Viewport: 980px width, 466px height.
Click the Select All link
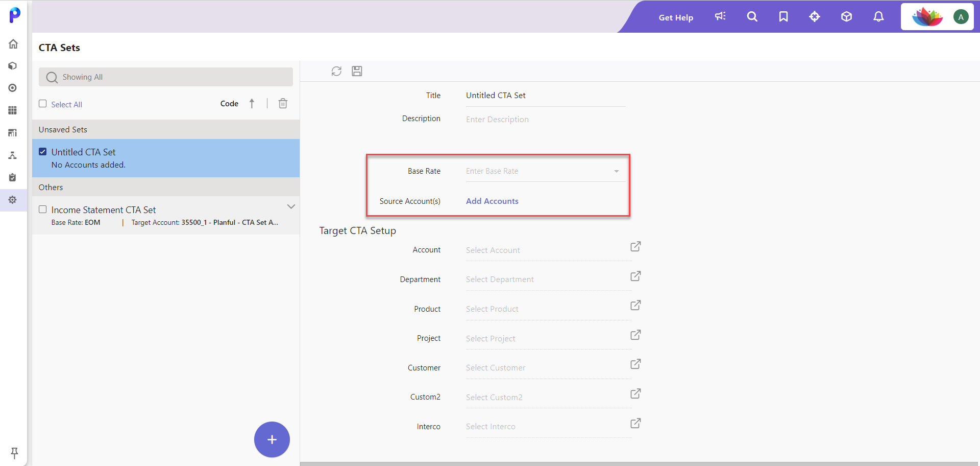tap(66, 104)
